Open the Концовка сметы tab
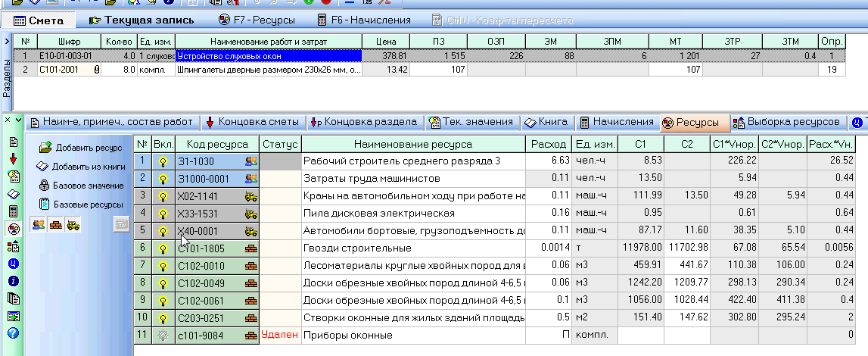This screenshot has height=356, width=868. click(254, 122)
